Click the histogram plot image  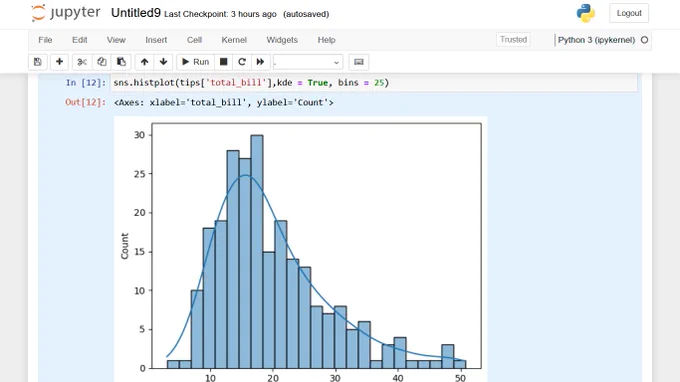[x=301, y=249]
